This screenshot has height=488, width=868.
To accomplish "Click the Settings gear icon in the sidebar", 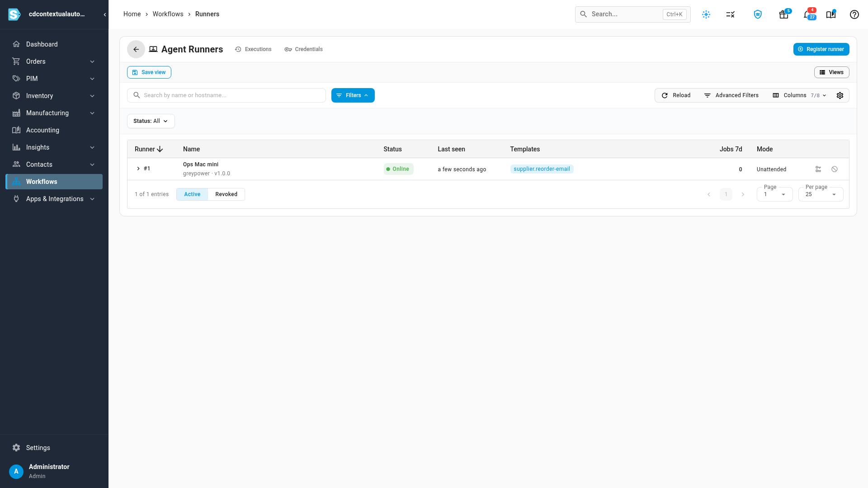I will [16, 448].
